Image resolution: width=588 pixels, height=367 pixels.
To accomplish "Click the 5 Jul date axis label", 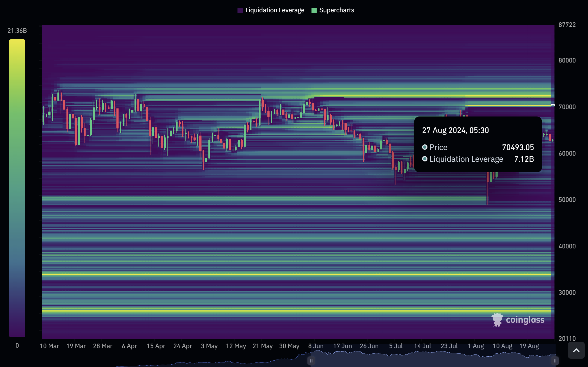I will click(396, 346).
